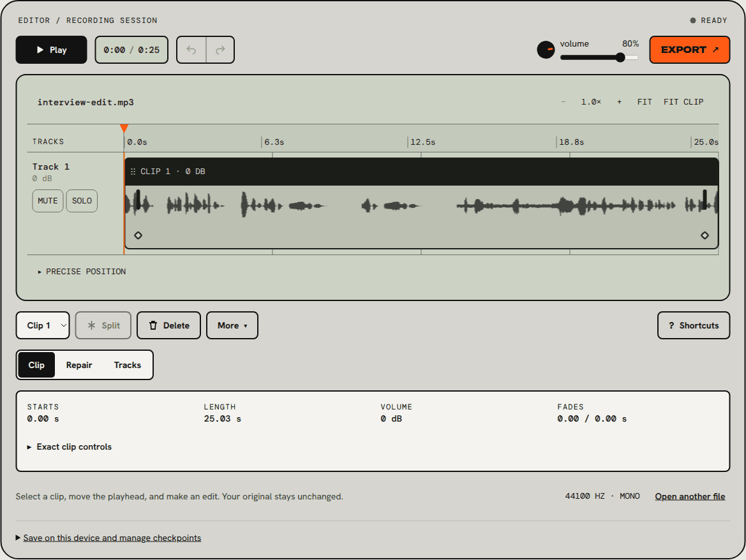Expand Save on this device and manage checkpoints

pos(108,538)
